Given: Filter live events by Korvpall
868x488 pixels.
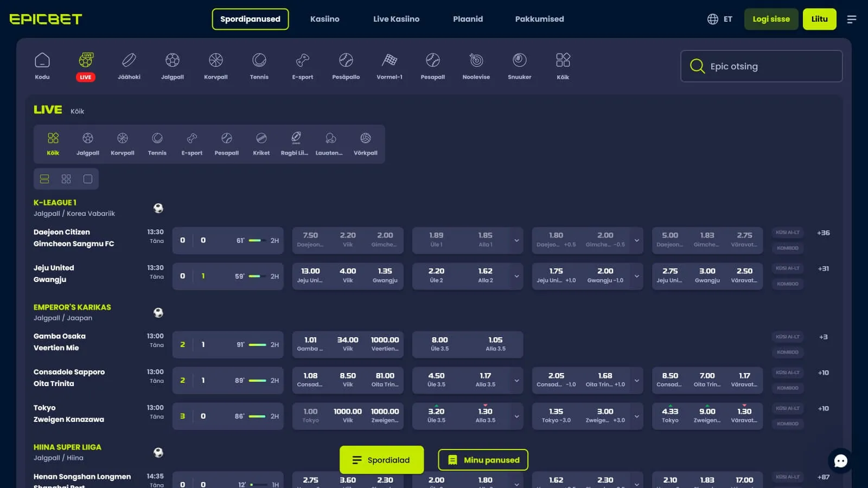Looking at the screenshot, I should (x=123, y=144).
